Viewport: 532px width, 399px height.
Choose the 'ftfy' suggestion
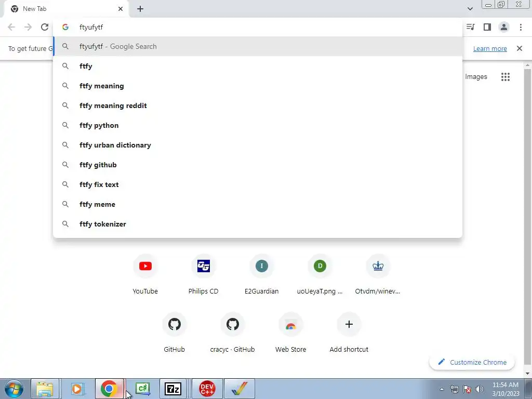pyautogui.click(x=258, y=66)
